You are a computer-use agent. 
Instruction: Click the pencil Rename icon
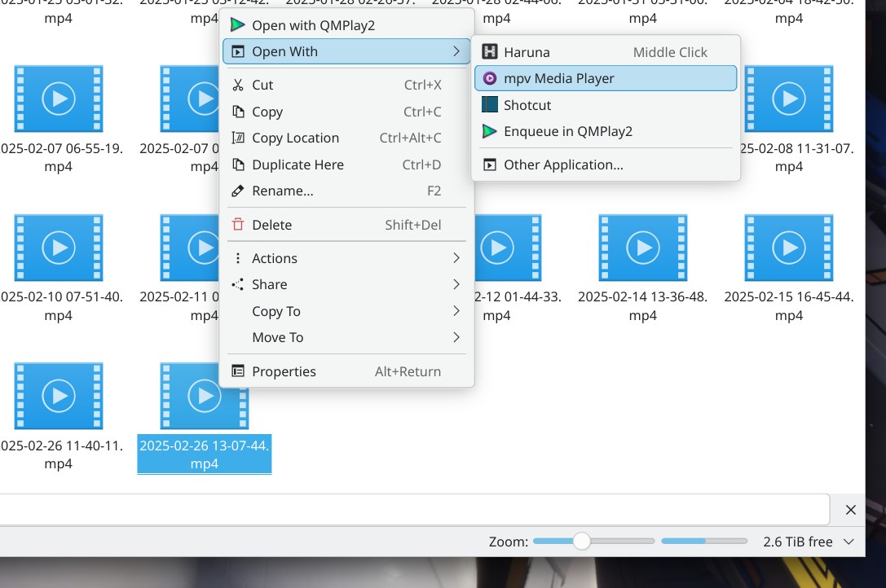pyautogui.click(x=238, y=191)
